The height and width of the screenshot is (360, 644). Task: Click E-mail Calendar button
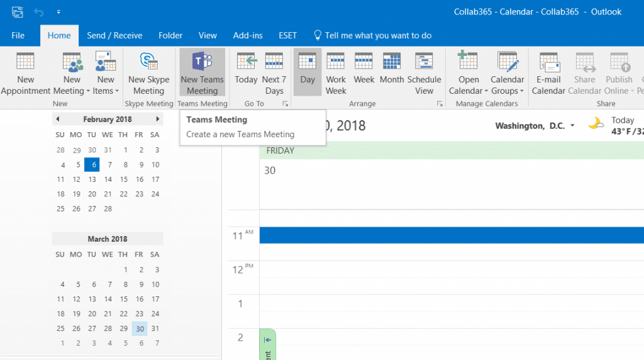click(x=548, y=74)
